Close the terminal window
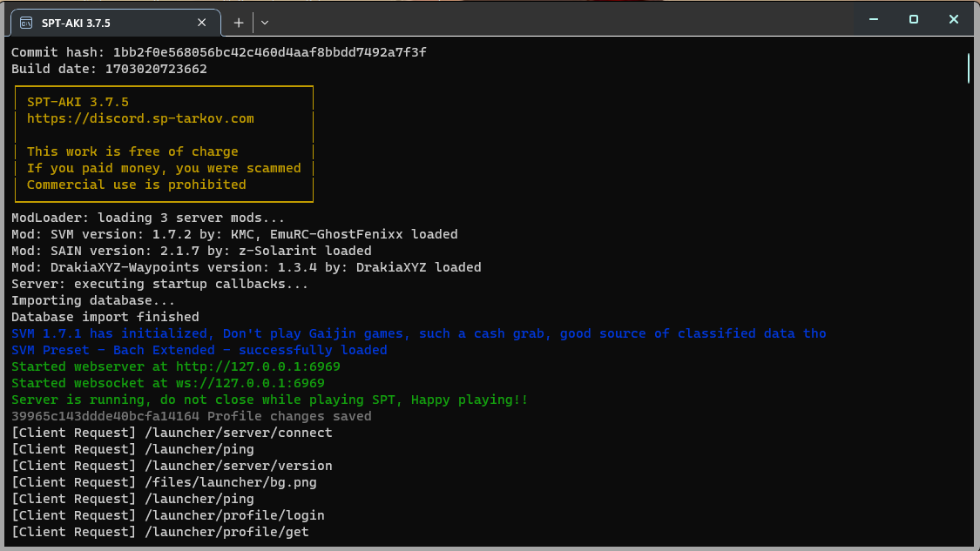 pyautogui.click(x=954, y=19)
